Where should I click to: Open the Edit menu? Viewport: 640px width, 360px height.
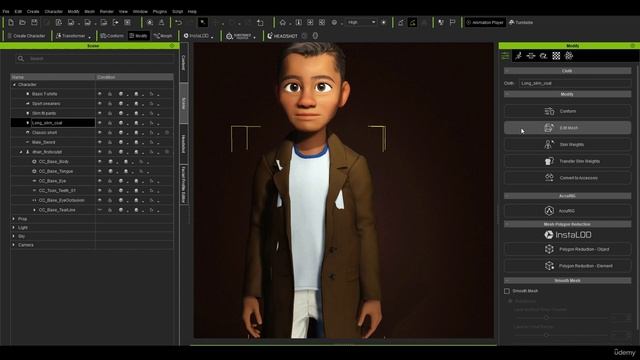point(18,11)
